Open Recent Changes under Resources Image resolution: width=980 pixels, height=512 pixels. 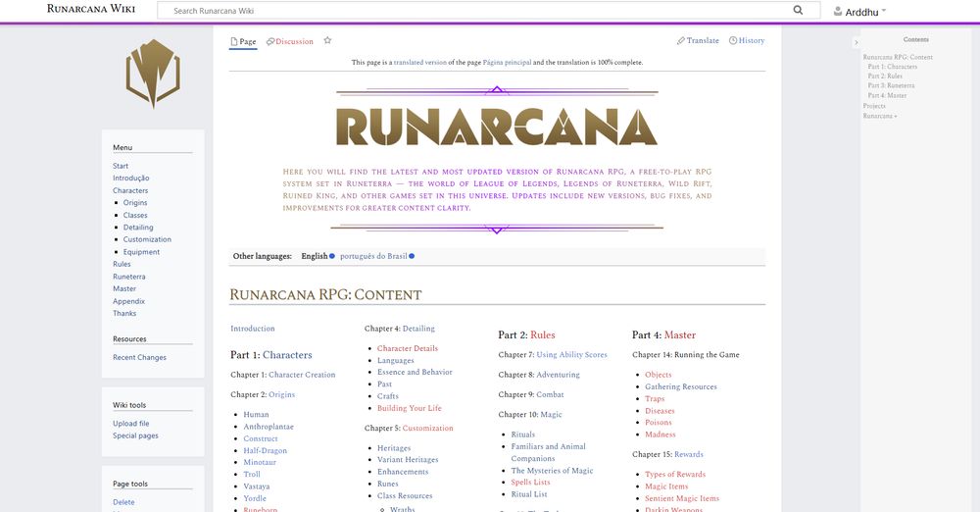(x=139, y=357)
